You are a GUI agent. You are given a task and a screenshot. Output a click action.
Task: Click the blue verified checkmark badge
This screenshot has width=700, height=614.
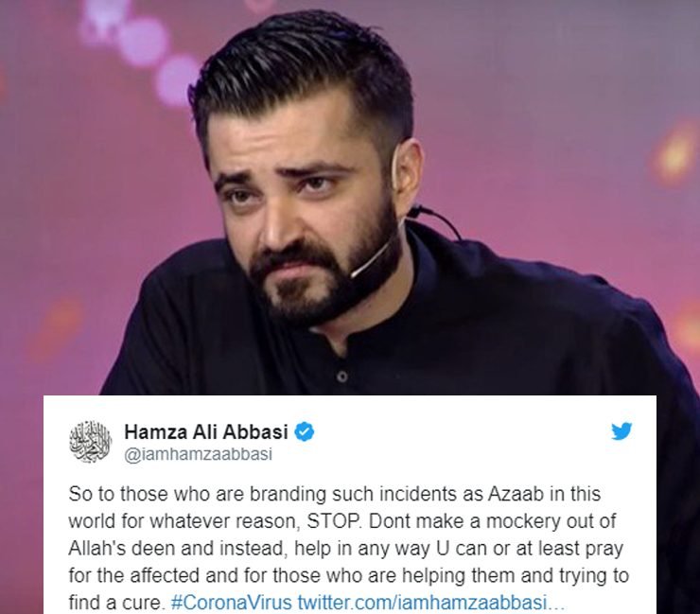coord(305,431)
